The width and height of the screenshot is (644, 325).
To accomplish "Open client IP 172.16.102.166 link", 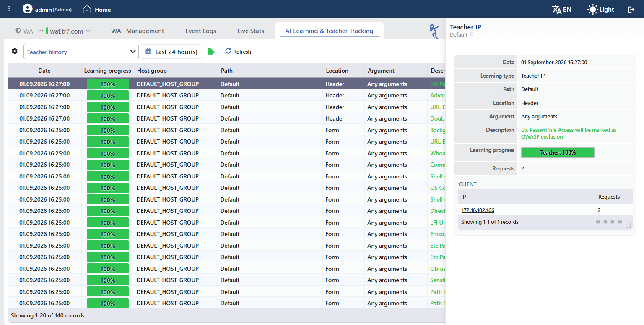I will point(478,210).
